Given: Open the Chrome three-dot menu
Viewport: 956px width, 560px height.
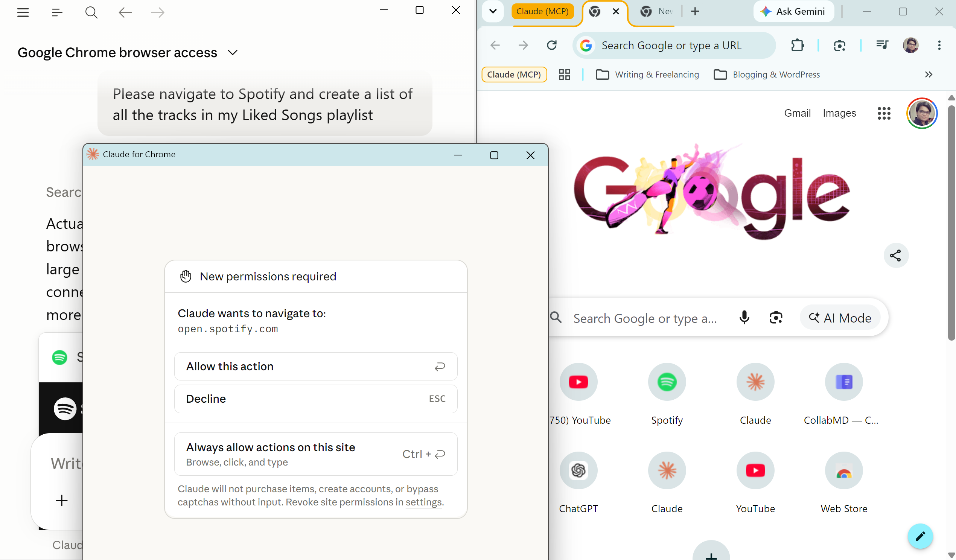Looking at the screenshot, I should (x=939, y=46).
